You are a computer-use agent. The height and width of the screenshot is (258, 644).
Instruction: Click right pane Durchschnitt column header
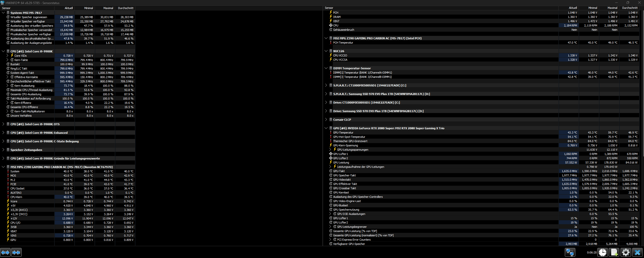pyautogui.click(x=629, y=8)
